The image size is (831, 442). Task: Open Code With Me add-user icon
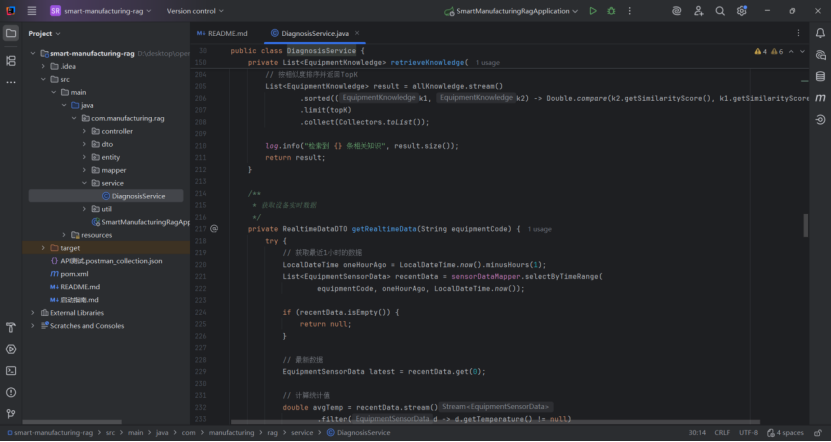699,11
